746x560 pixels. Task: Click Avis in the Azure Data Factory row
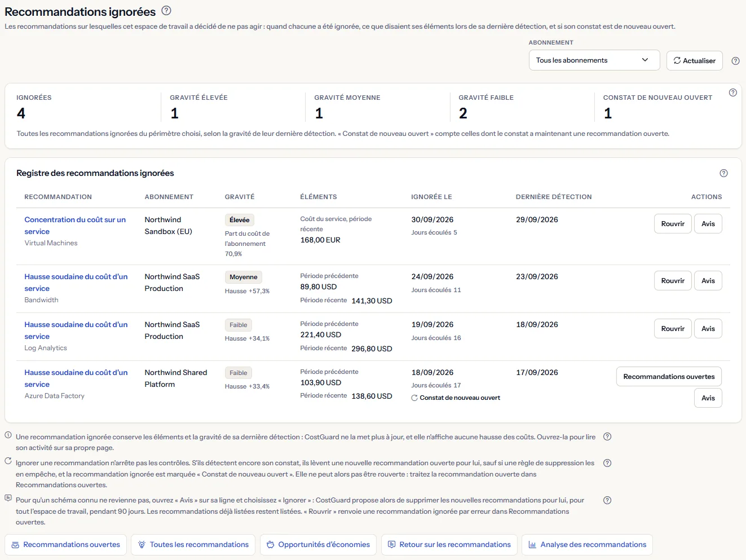708,398
